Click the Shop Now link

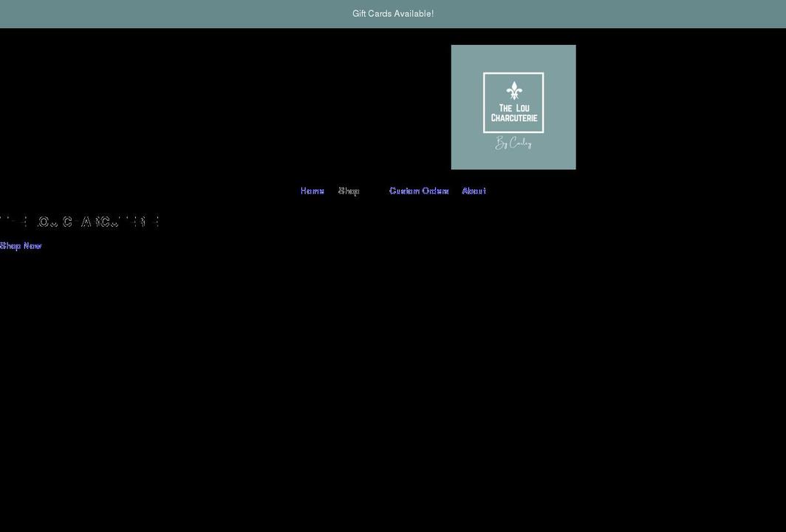pyautogui.click(x=20, y=245)
